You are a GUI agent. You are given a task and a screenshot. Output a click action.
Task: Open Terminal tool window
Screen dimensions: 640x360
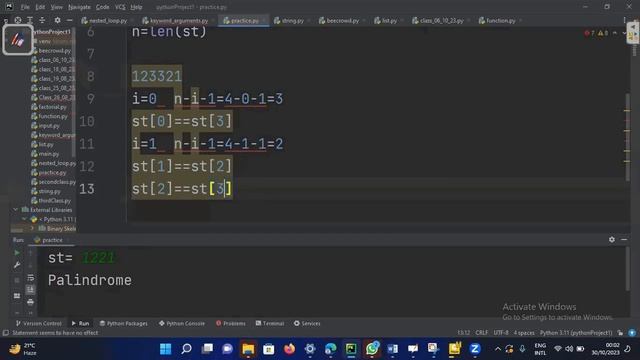pos(270,323)
